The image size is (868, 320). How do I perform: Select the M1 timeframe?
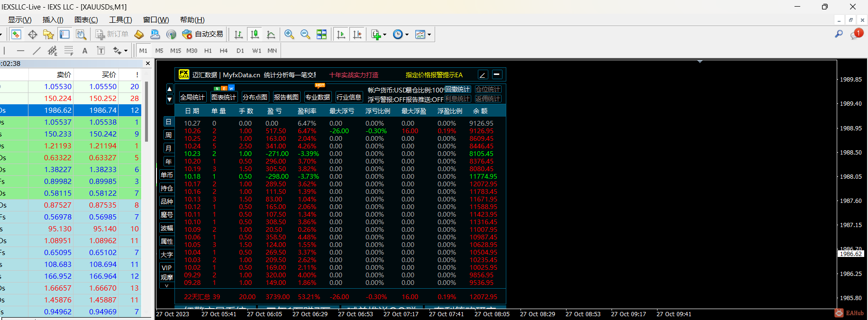tap(143, 51)
